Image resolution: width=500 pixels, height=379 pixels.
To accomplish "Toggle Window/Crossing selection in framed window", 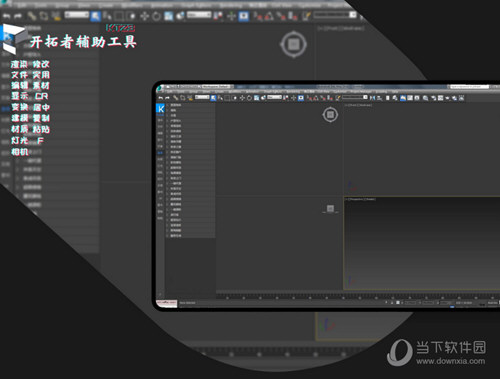I will pos(234,98).
